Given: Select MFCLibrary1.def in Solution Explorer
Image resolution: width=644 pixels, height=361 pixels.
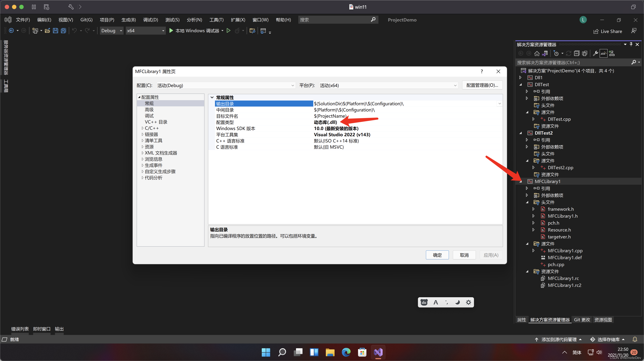Looking at the screenshot, I should (564, 257).
